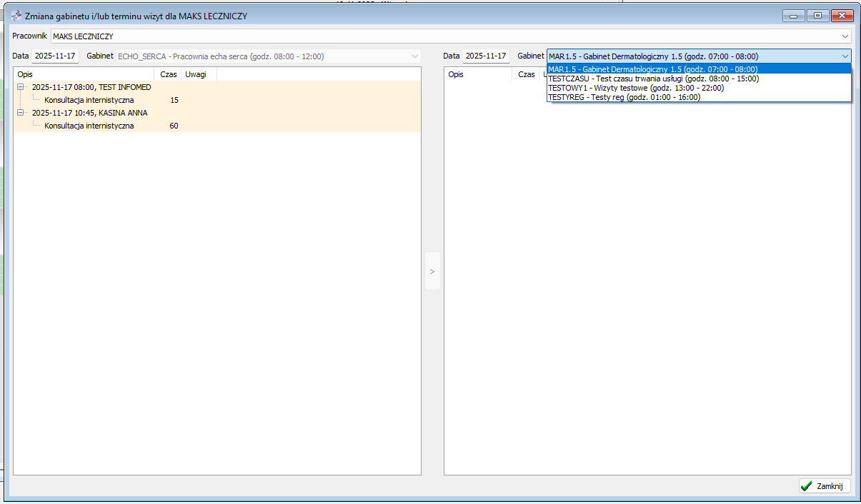Click the left Data date field
This screenshot has width=861, height=504.
55,56
